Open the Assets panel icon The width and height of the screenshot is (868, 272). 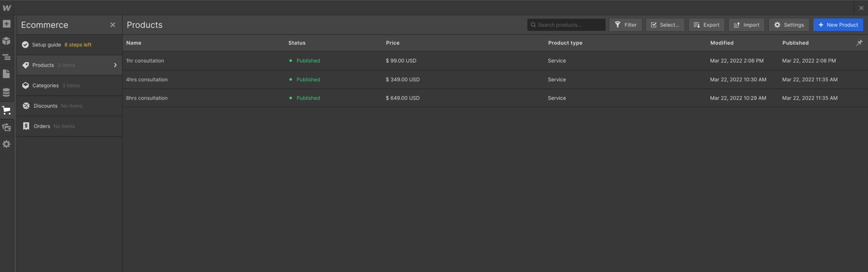click(x=6, y=127)
